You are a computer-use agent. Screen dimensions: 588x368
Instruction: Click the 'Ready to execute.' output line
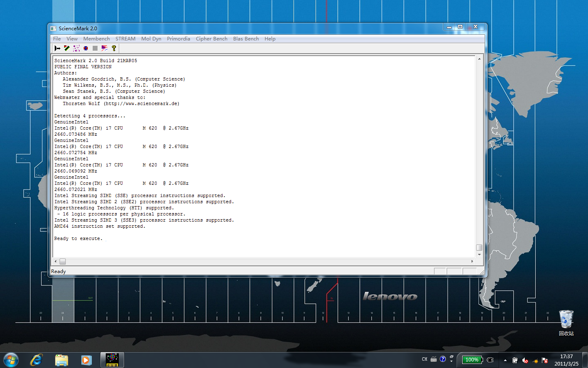click(x=78, y=238)
